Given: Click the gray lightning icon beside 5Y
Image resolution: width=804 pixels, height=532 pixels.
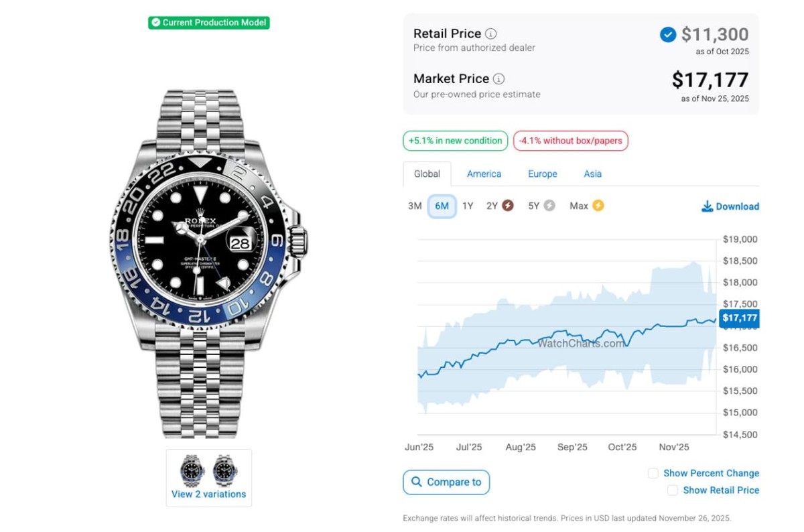Looking at the screenshot, I should 549,206.
